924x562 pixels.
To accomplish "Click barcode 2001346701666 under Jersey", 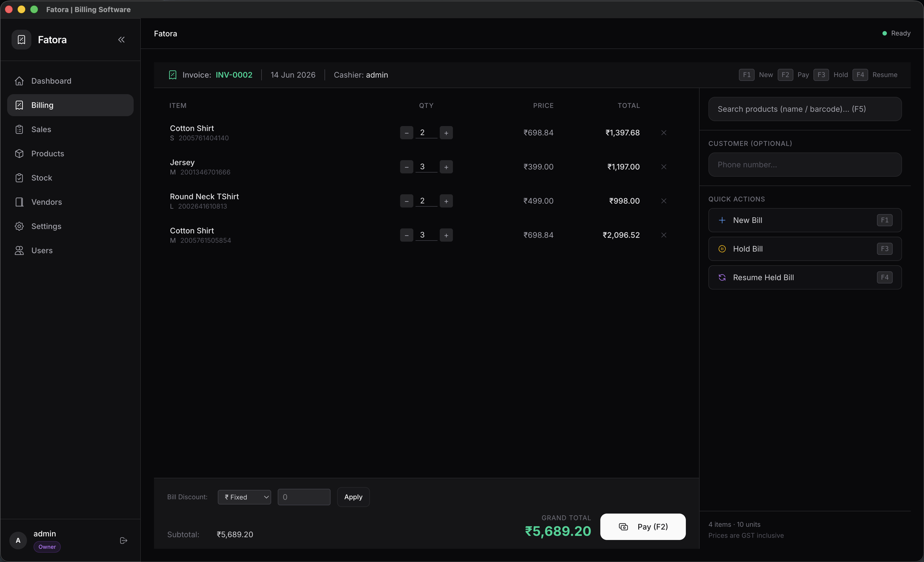I will (x=205, y=172).
